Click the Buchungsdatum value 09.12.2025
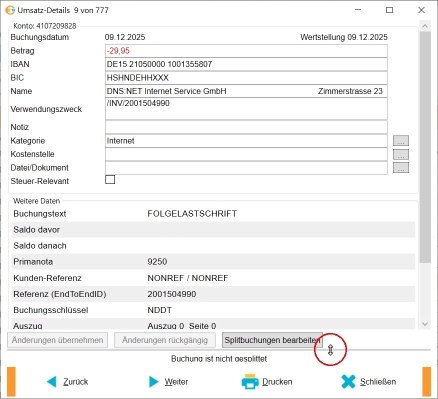 coord(125,37)
